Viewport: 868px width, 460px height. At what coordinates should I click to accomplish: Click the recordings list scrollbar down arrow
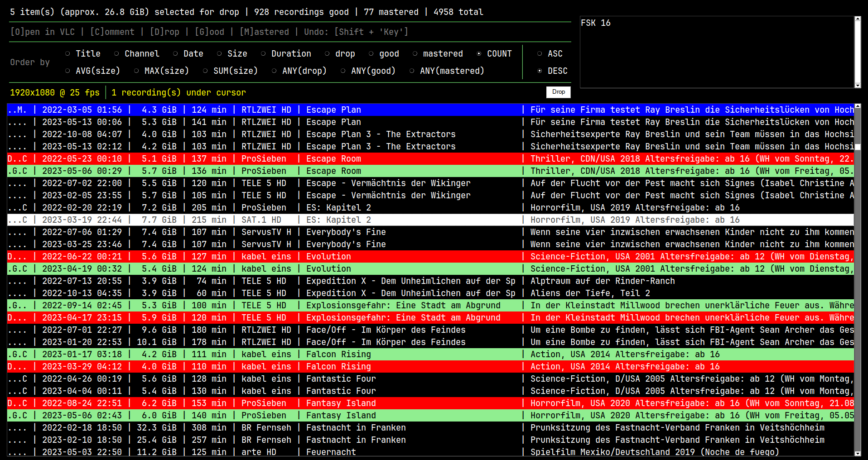coord(858,453)
